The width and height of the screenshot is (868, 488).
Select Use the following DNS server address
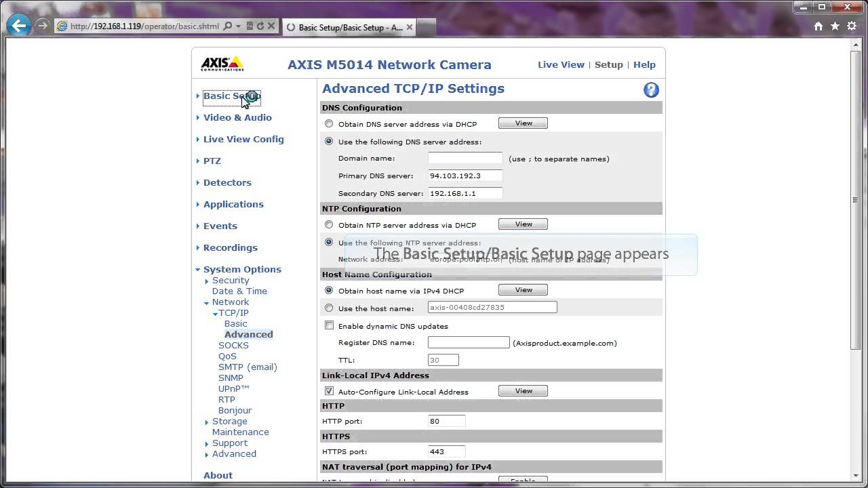329,142
